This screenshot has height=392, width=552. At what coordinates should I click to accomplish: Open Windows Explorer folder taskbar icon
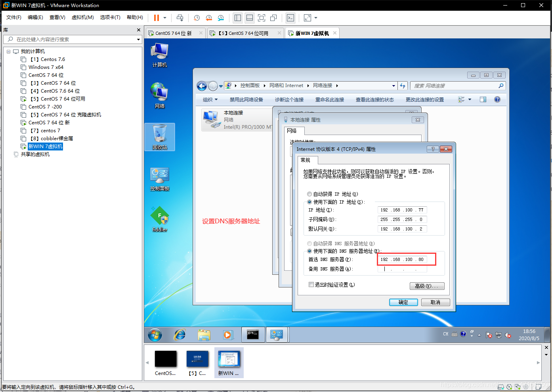[x=204, y=335]
